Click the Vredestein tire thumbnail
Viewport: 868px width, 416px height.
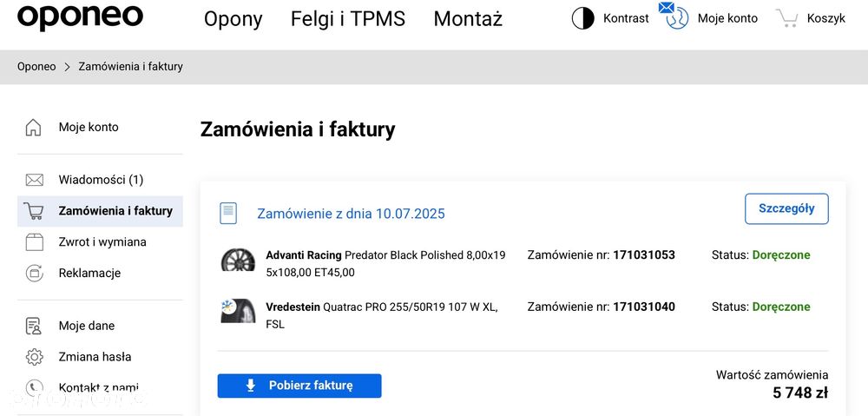(x=238, y=311)
